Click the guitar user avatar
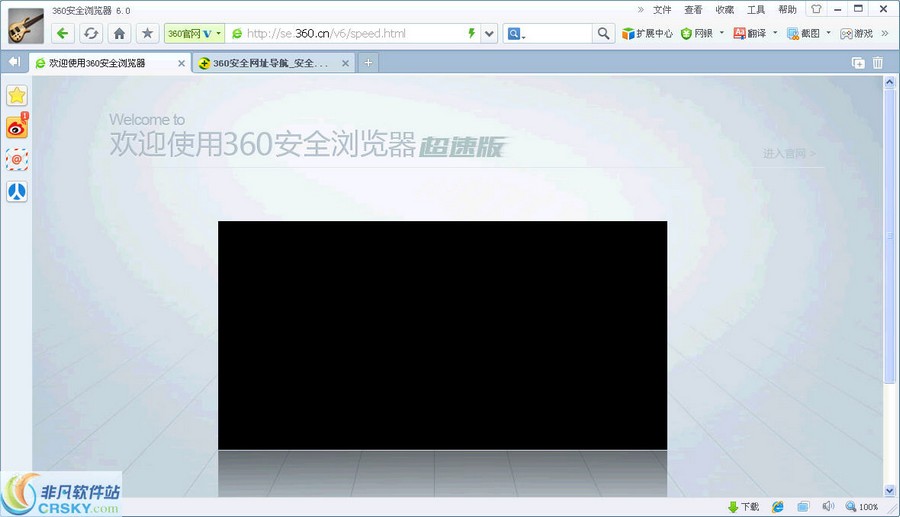Viewport: 900px width, 517px height. [26, 25]
